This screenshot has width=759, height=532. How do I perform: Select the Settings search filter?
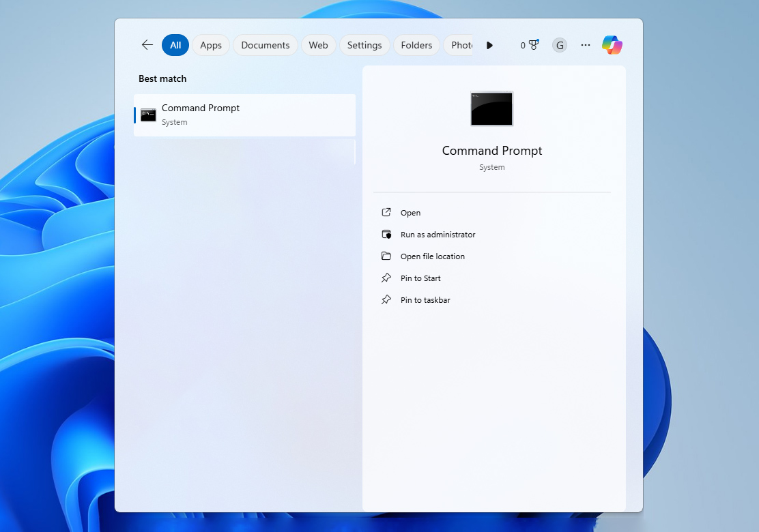(x=364, y=44)
